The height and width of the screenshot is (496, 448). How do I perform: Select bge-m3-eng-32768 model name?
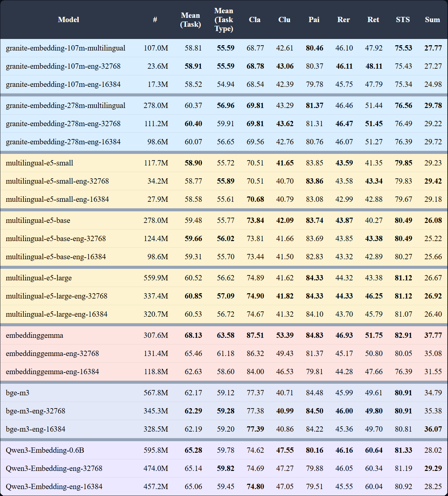pyautogui.click(x=36, y=411)
